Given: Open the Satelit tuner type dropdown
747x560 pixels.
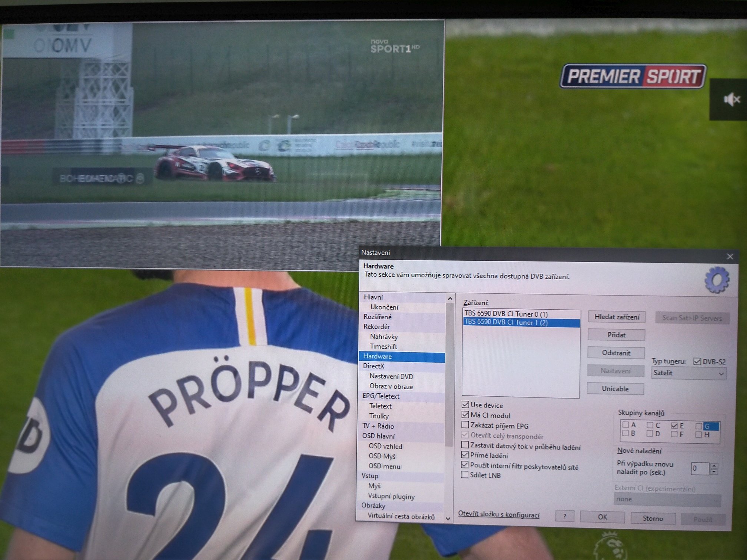Looking at the screenshot, I should pyautogui.click(x=688, y=373).
